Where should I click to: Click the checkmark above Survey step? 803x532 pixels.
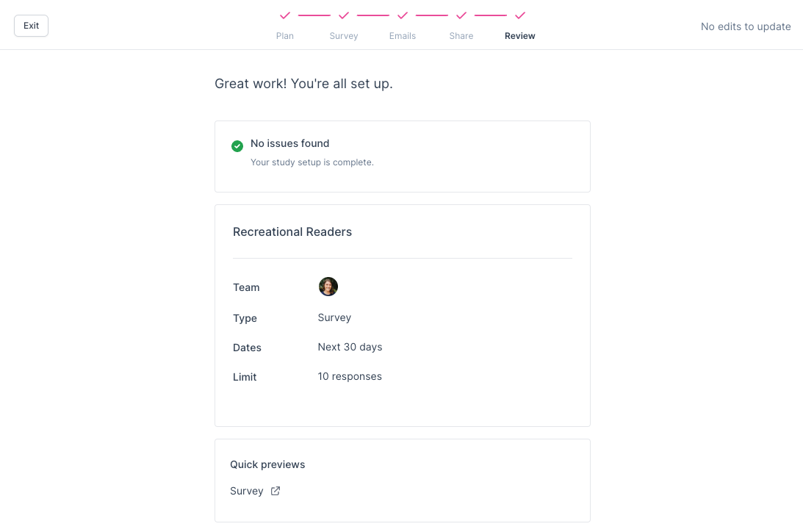(x=344, y=15)
